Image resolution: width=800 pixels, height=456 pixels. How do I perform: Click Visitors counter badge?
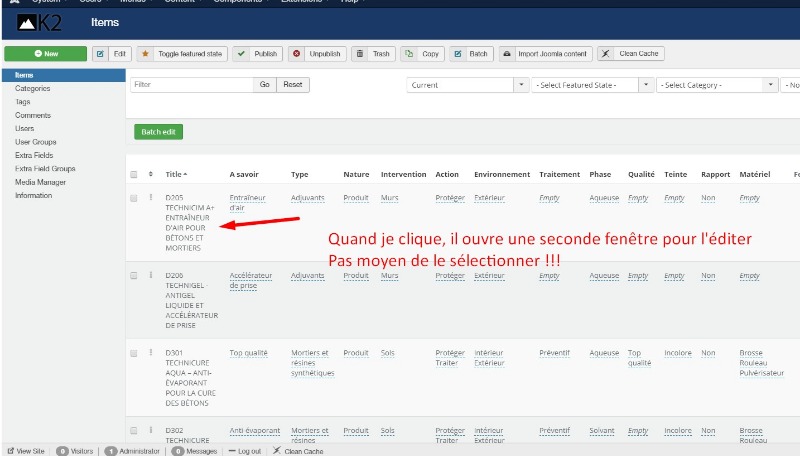point(62,451)
